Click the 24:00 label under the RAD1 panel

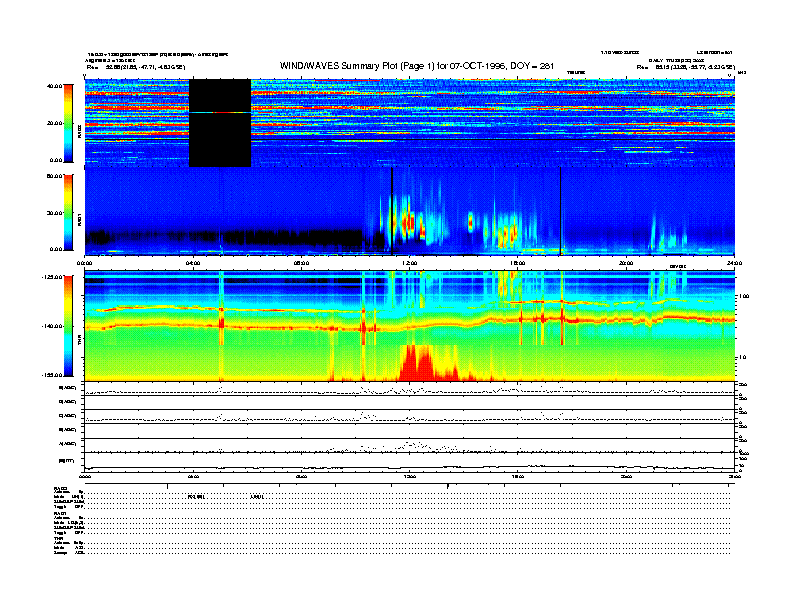[x=734, y=263]
